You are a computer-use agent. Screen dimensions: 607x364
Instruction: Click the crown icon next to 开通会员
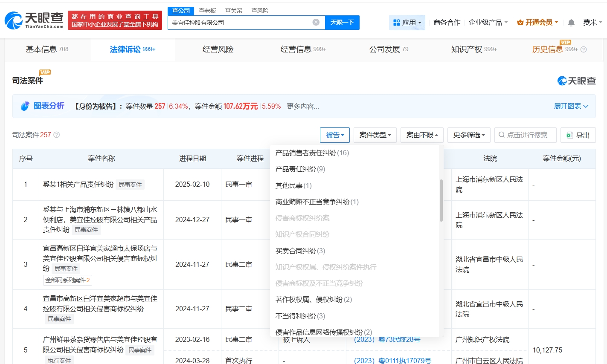click(x=520, y=22)
